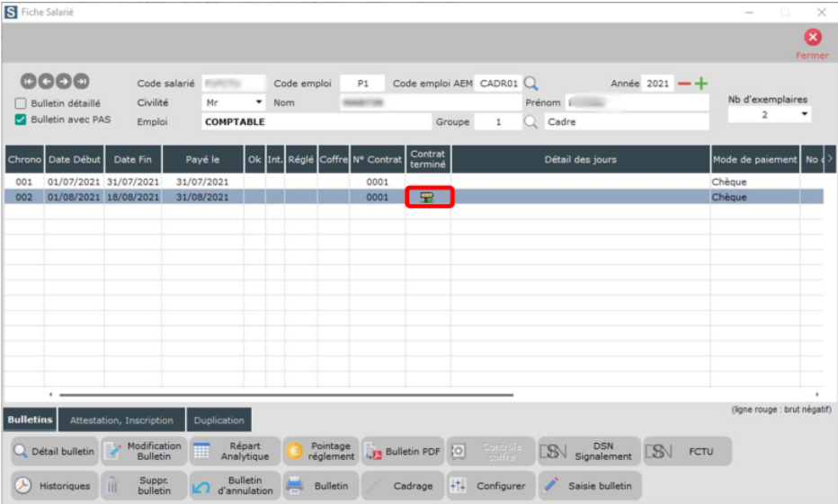Uncheck Bulletin avec PAS checkbox
This screenshot has width=838, height=504.
coord(21,119)
